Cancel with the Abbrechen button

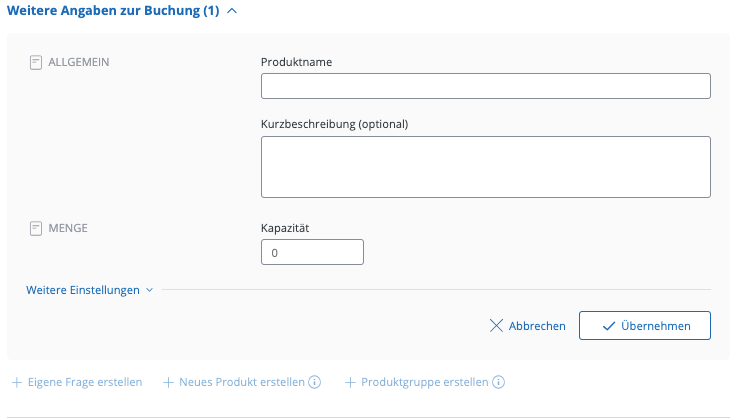[x=527, y=326]
